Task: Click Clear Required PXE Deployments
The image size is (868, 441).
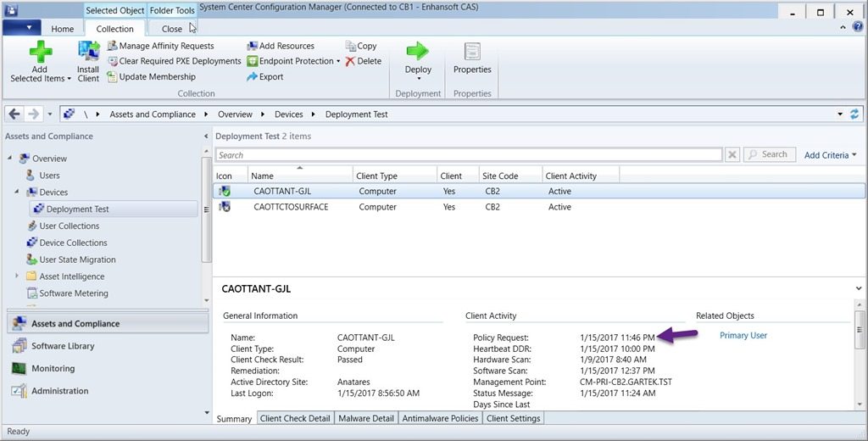Action: point(175,61)
